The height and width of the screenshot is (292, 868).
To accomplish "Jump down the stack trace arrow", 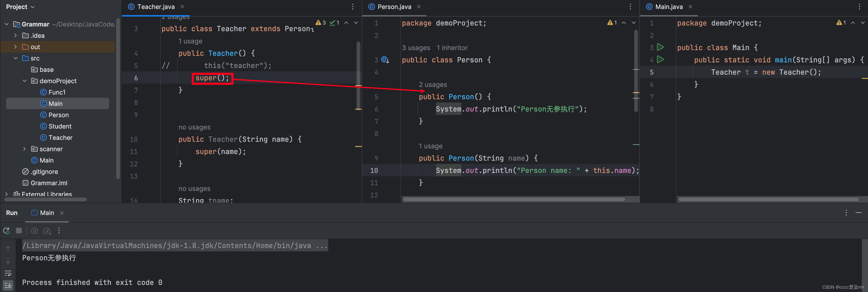I will click(x=8, y=261).
